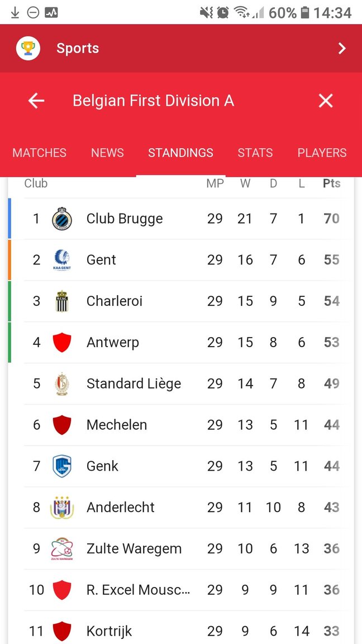Close the Belgian First Division A panel
This screenshot has width=362, height=644.
pos(326,101)
